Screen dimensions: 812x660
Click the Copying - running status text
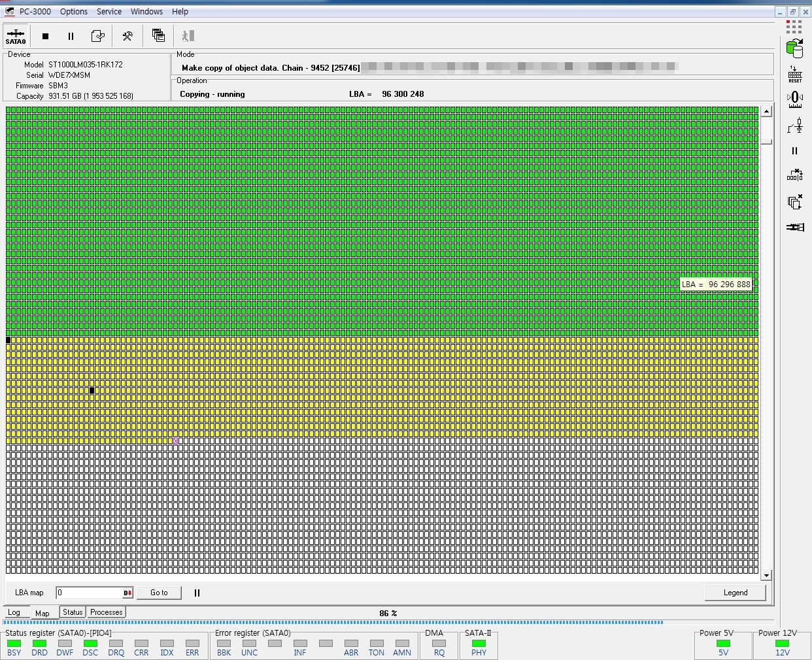click(x=212, y=94)
